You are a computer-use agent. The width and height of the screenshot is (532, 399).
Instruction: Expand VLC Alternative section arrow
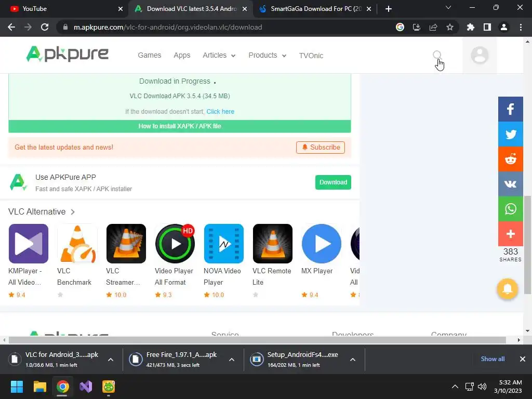73,212
